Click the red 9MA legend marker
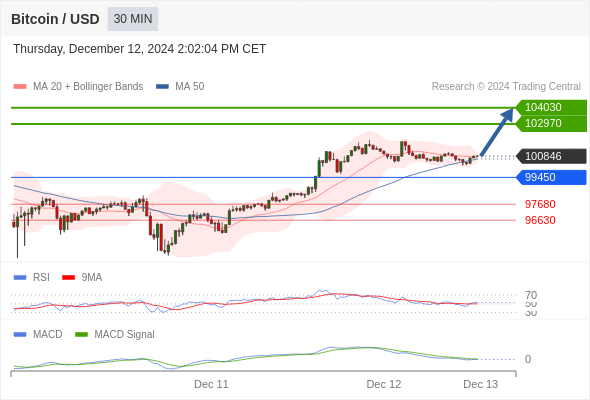 (68, 278)
